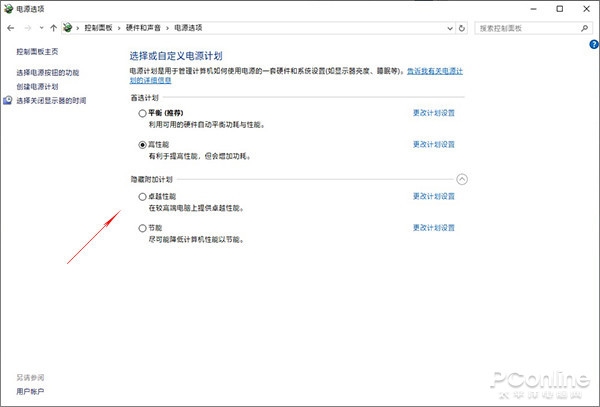Open the recent locations dropdown arrow
The height and width of the screenshot is (407, 600).
point(40,26)
